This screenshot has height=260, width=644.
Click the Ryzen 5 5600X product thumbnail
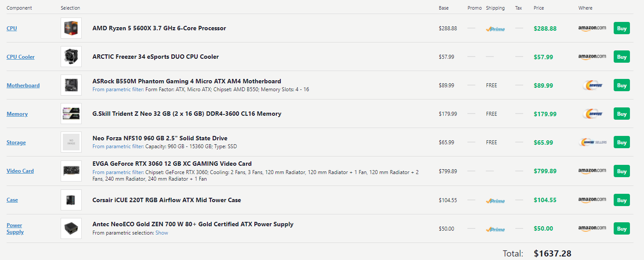[x=71, y=28]
